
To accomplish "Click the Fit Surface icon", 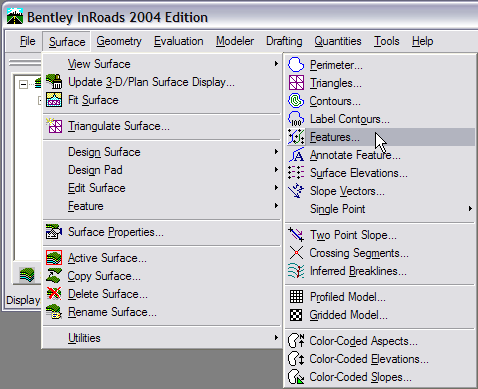I will pos(54,99).
